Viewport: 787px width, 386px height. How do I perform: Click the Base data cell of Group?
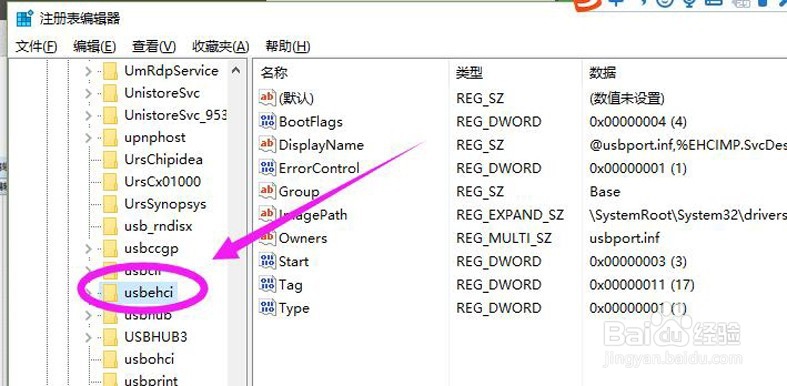tap(604, 191)
